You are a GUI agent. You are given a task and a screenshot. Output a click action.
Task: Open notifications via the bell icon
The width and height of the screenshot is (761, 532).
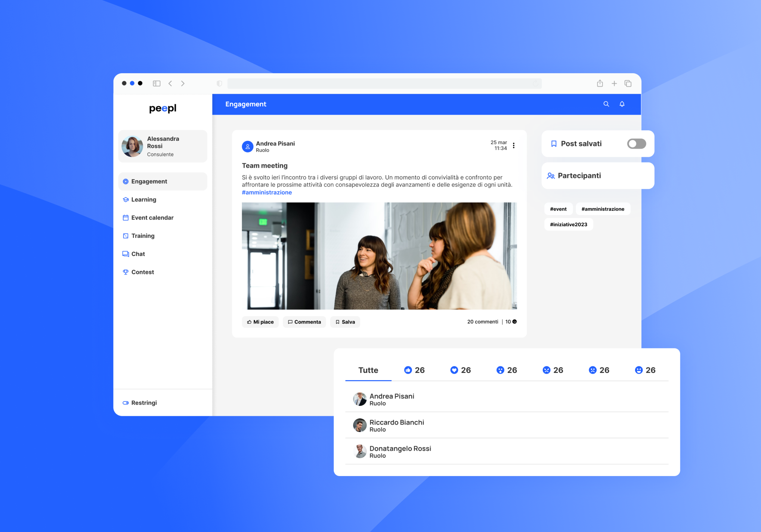coord(622,104)
